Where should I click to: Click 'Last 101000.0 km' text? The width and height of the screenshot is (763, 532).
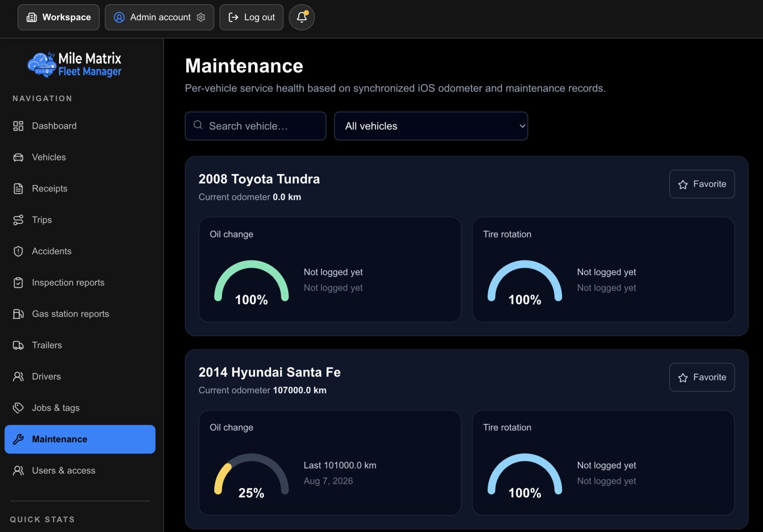click(x=340, y=465)
